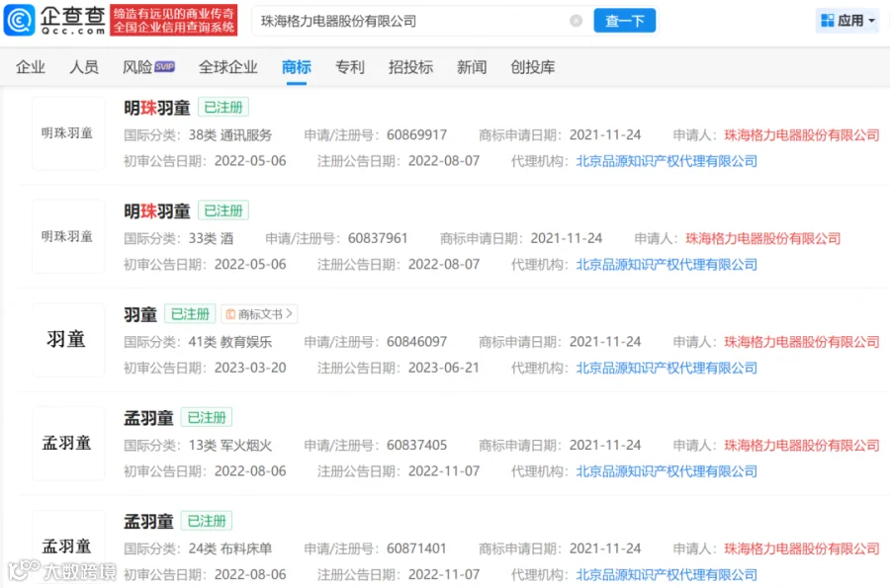This screenshot has height=588, width=890.
Task: Select registration number 60837961
Action: tap(378, 238)
